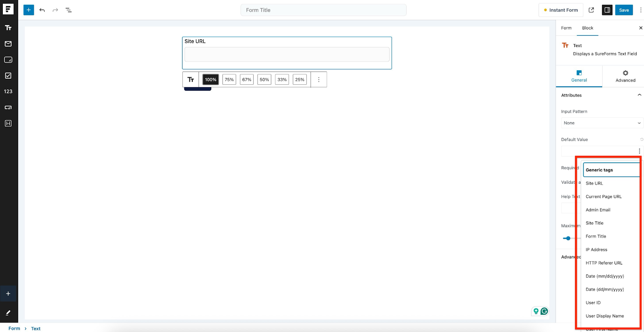Adjust the Maximum characters slider handle
The image size is (644, 332).
coord(568,238)
